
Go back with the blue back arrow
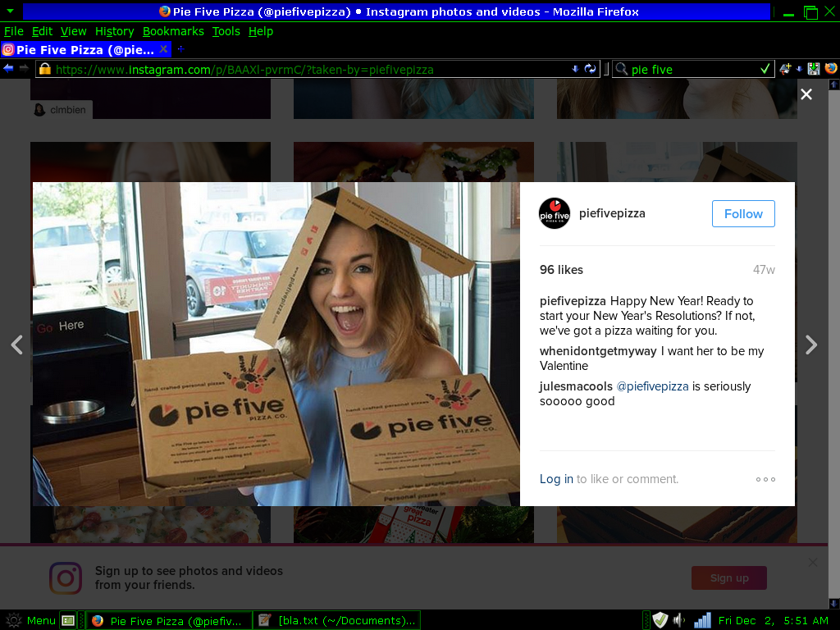8,69
